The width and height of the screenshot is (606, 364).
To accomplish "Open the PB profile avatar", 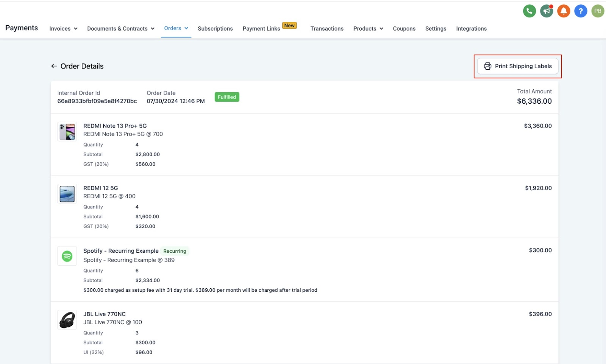I will pyautogui.click(x=598, y=11).
